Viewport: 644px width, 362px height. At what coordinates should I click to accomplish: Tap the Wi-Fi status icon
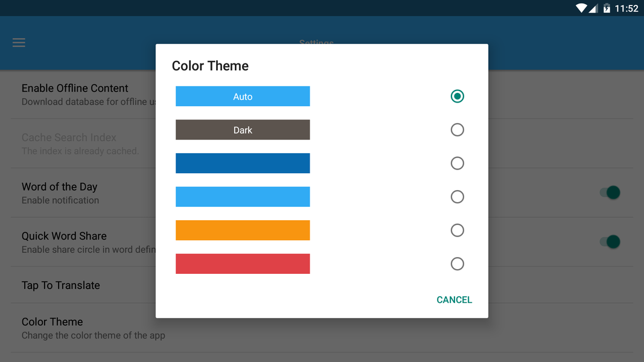(581, 8)
